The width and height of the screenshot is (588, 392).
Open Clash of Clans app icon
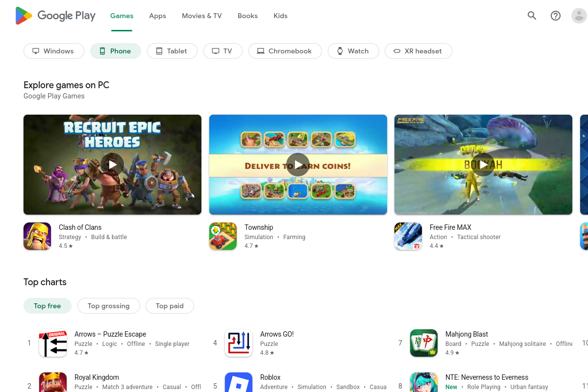pos(37,236)
